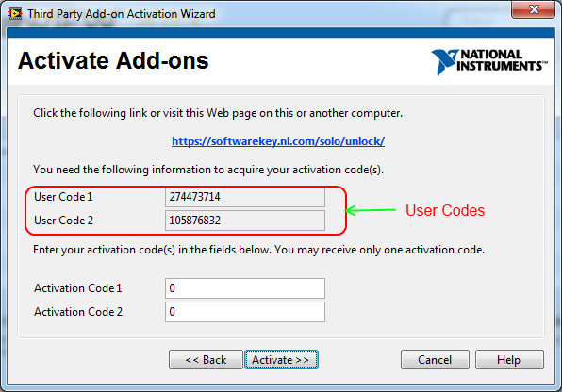
Task: Click the 'Enter your activation code(s)' instruction text
Action: click(x=258, y=250)
